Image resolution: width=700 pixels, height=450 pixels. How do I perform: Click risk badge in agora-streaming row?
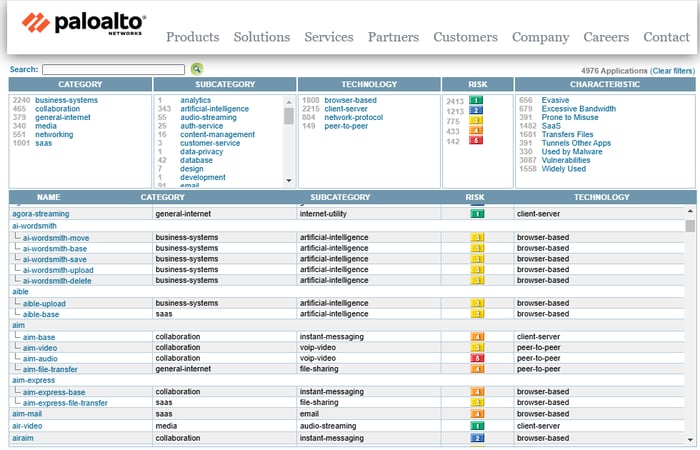click(477, 214)
